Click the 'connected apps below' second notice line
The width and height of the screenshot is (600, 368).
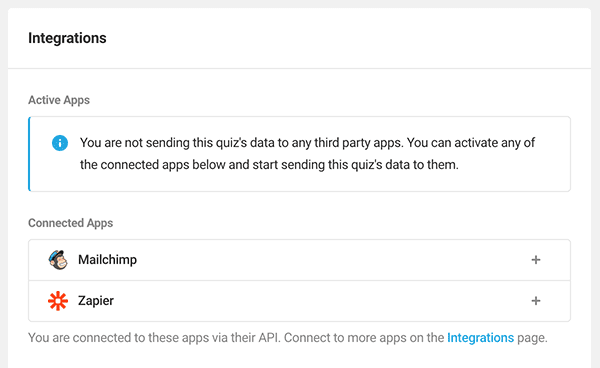[x=269, y=165]
